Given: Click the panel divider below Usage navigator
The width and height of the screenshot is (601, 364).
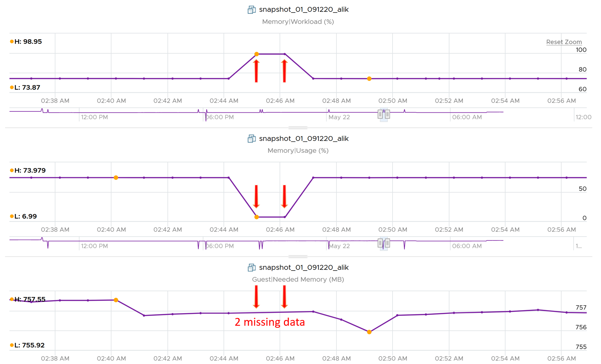Looking at the screenshot, I should 298,257.
